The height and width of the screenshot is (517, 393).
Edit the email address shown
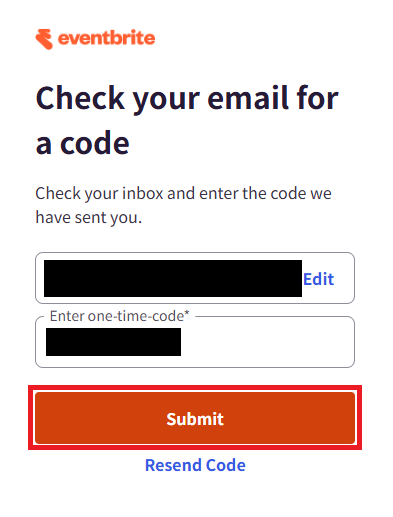pos(318,279)
